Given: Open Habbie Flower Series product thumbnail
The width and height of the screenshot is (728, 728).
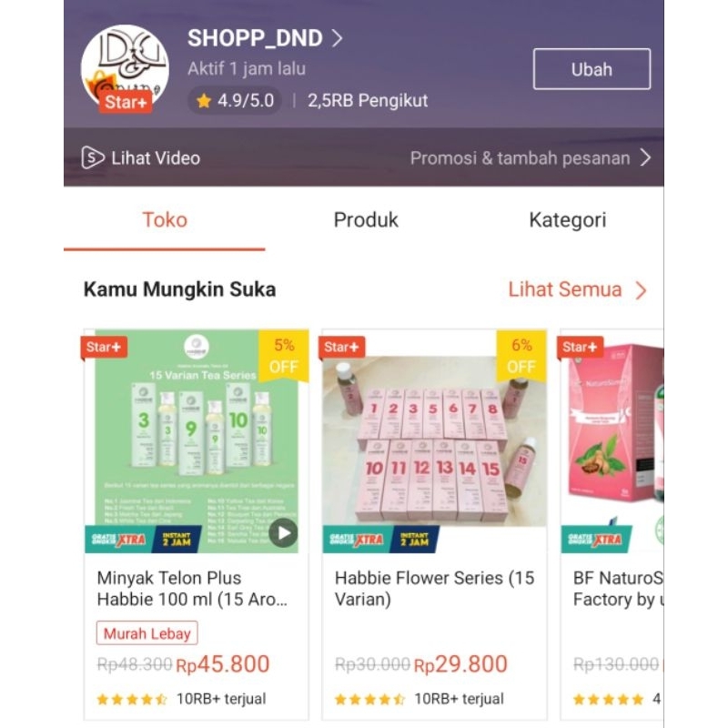Looking at the screenshot, I should [x=435, y=441].
